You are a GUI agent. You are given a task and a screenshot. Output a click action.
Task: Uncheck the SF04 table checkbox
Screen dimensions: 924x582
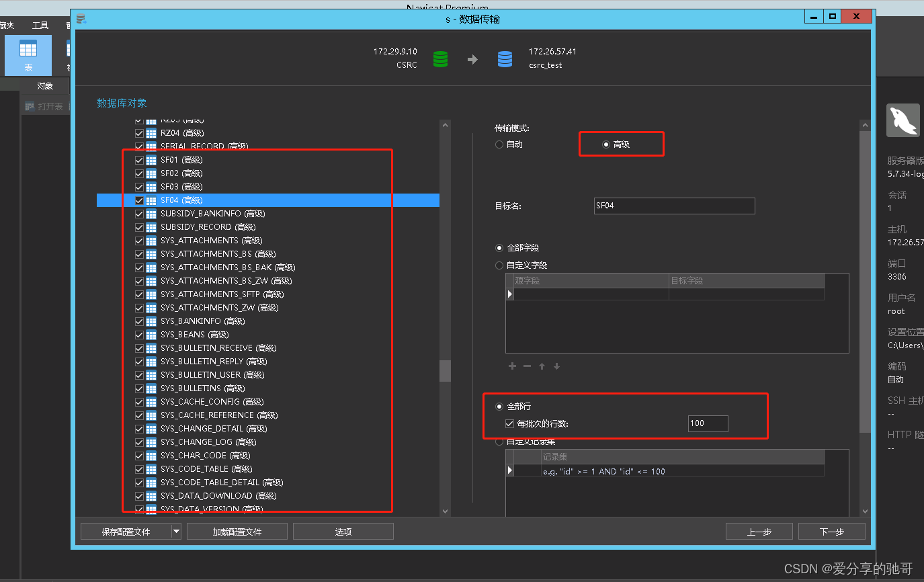pos(139,200)
